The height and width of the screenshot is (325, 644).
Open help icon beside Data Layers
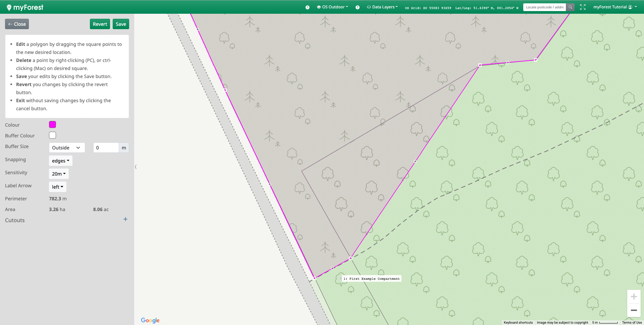[x=358, y=7]
